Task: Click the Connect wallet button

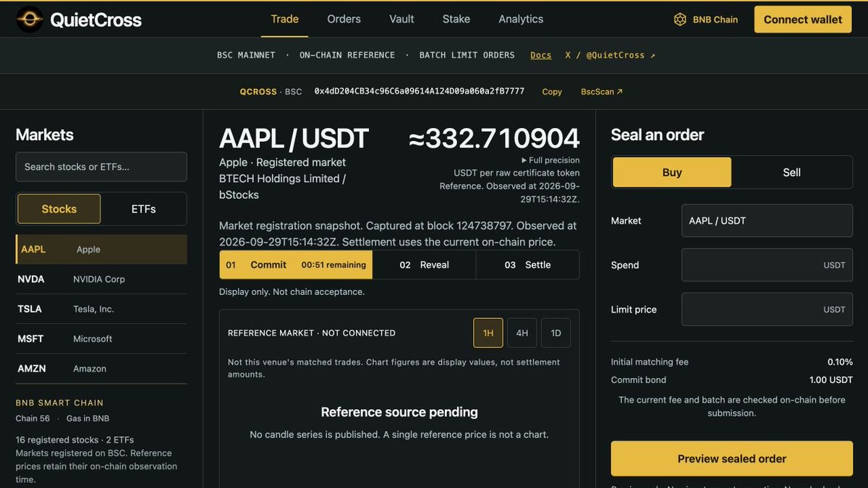Action: (803, 20)
